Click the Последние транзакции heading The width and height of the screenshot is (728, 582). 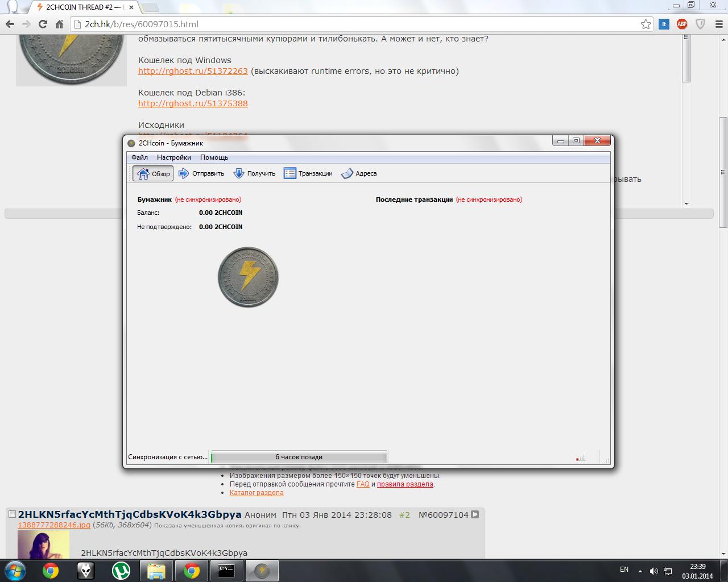tap(414, 199)
